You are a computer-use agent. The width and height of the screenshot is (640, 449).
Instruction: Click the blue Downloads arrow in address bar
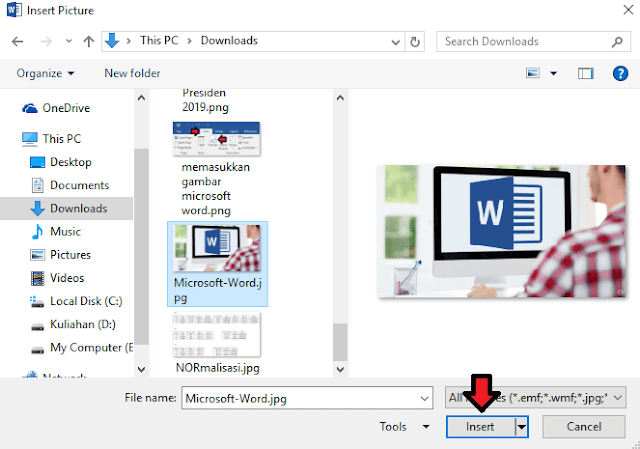coord(112,41)
